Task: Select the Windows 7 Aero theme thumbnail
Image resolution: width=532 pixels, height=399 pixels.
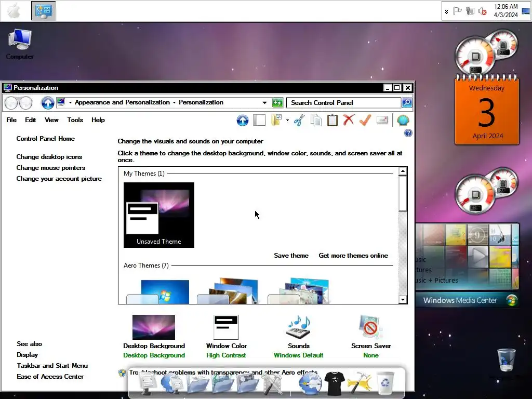Action: click(158, 291)
